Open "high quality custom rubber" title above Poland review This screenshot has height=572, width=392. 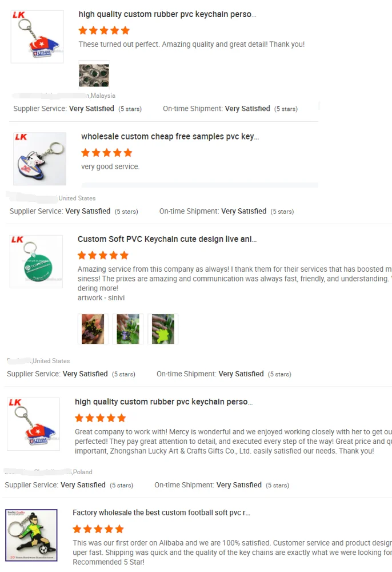pos(164,402)
